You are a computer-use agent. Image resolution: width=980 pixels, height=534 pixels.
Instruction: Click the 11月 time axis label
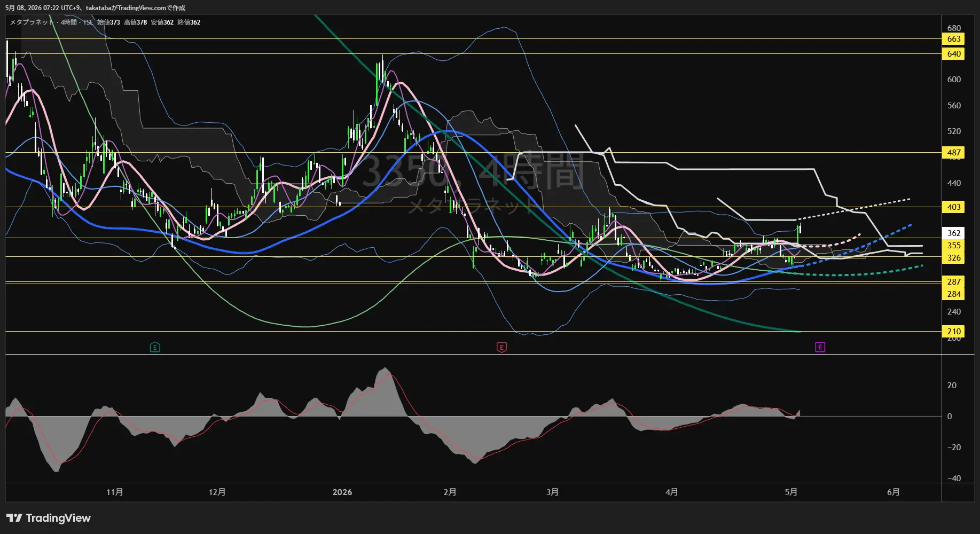coord(115,492)
